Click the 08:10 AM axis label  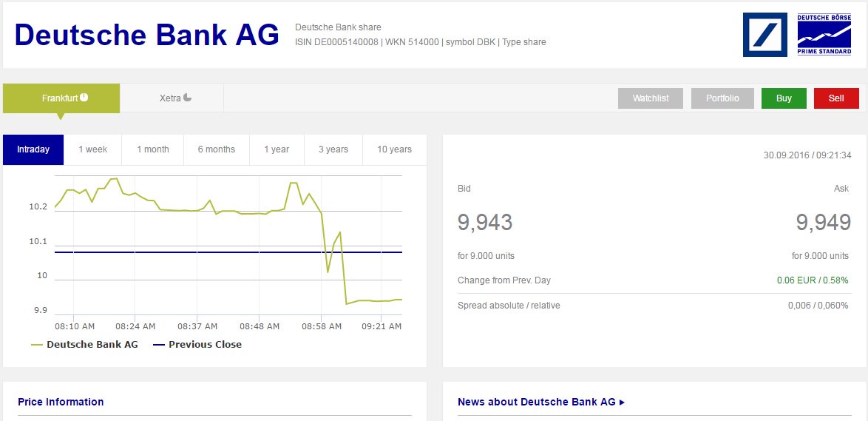[x=75, y=327]
